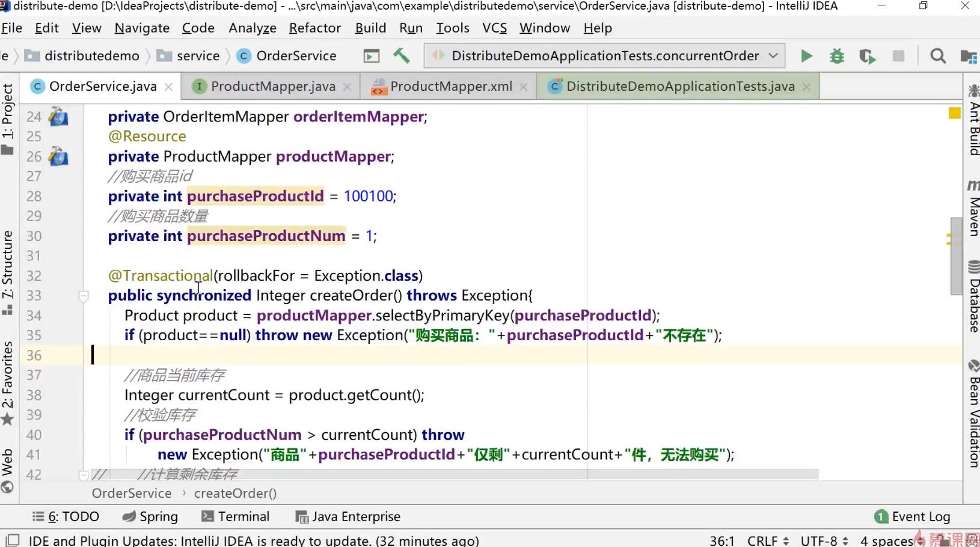
Task: Click yellow warning indicator at top of scrollbar
Action: (954, 113)
